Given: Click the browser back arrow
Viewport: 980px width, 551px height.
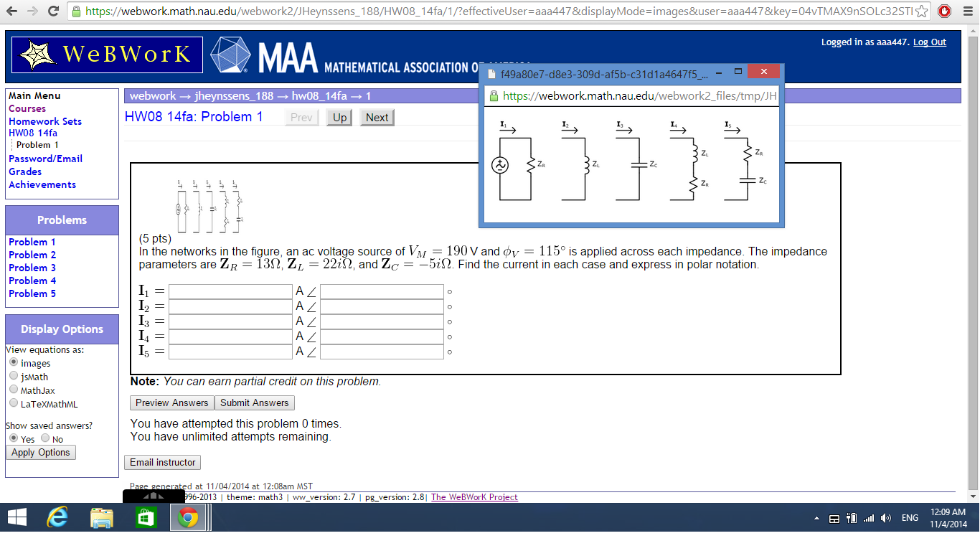Looking at the screenshot, I should coord(12,11).
